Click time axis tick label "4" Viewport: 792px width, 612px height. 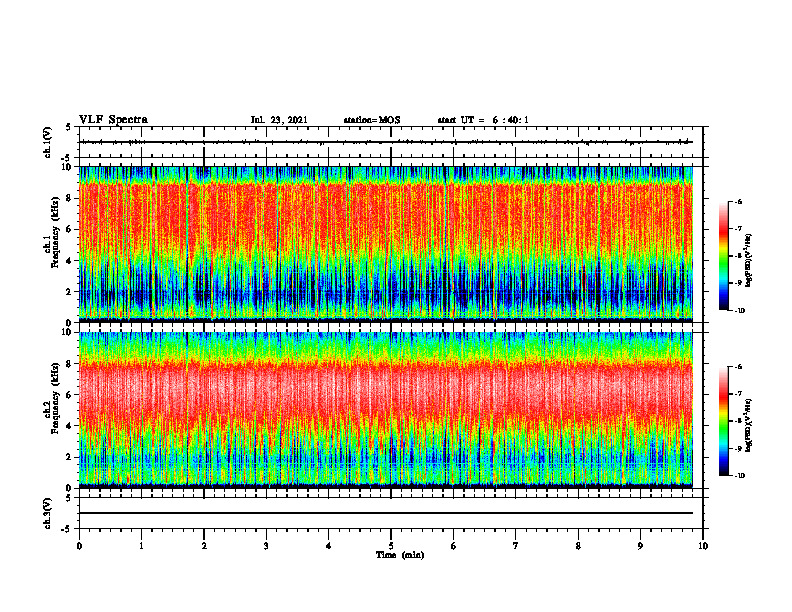(329, 546)
